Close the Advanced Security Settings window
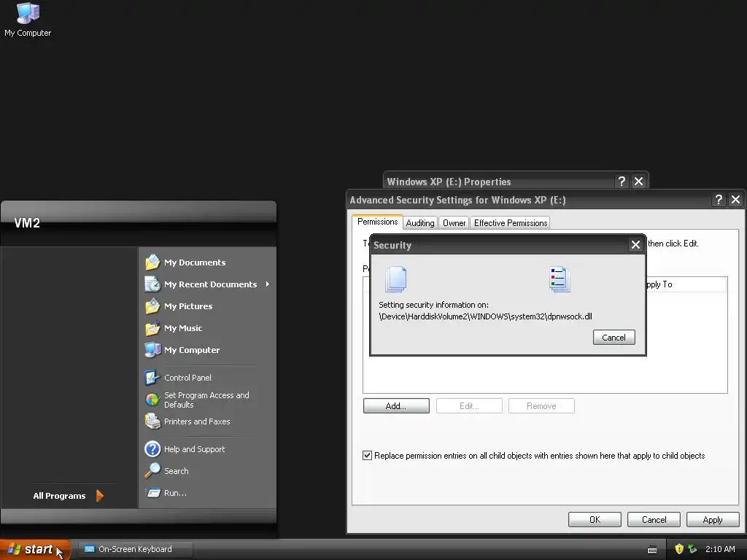 [x=735, y=200]
